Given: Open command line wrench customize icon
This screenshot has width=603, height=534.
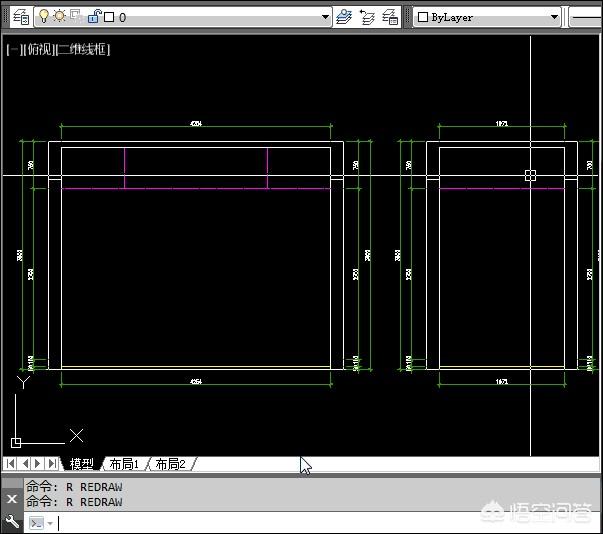Looking at the screenshot, I should (x=12, y=522).
